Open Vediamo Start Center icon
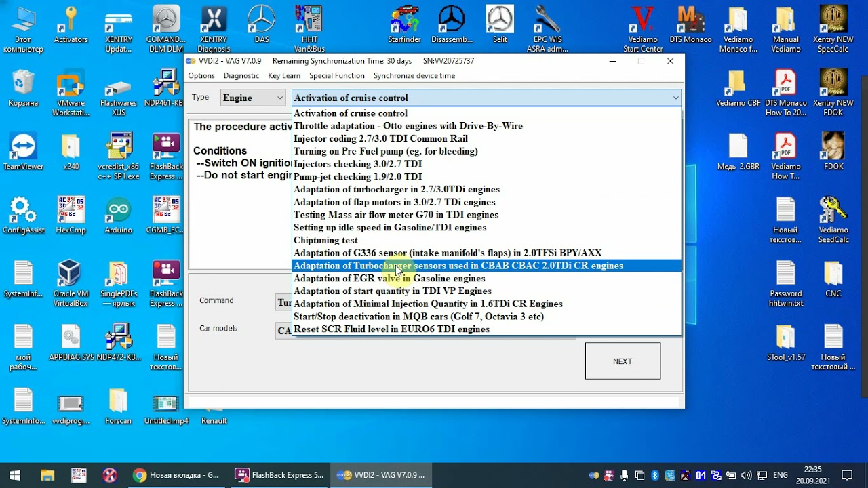 pyautogui.click(x=643, y=28)
